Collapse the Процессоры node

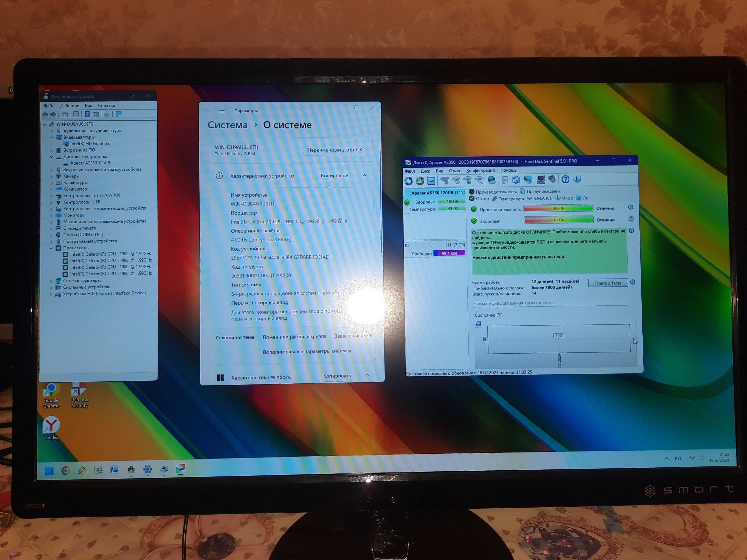[x=51, y=248]
